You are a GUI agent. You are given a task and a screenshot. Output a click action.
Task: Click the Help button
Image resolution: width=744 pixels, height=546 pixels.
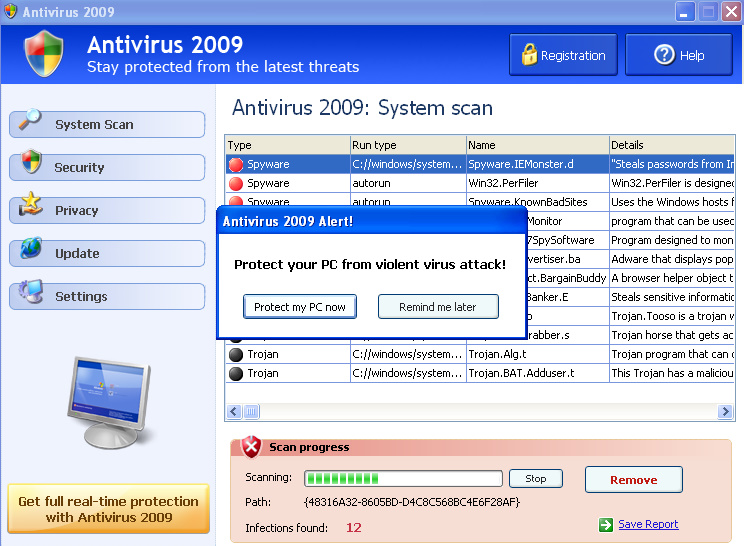679,55
